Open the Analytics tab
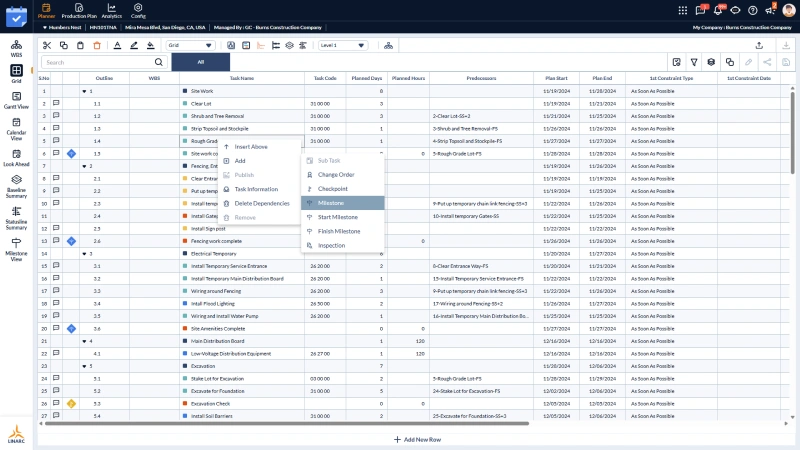800x450 pixels. pyautogui.click(x=111, y=11)
